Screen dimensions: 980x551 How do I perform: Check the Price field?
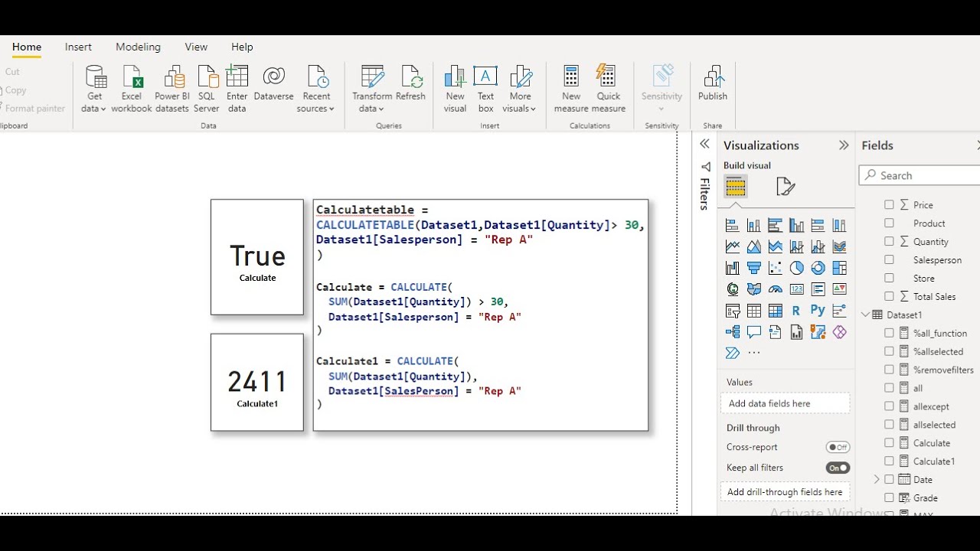(889, 205)
